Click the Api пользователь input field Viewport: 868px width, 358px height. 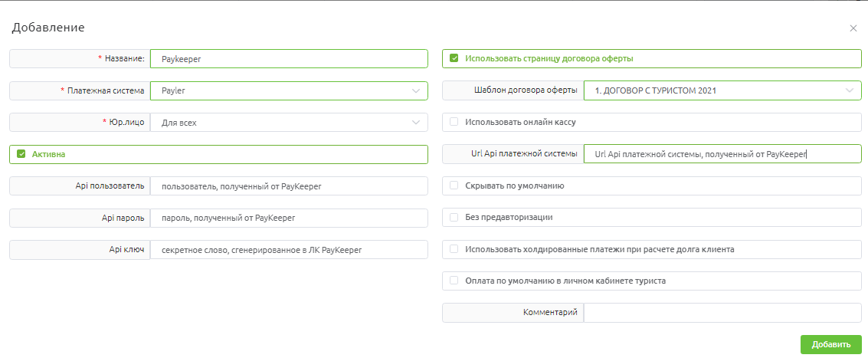(x=289, y=186)
